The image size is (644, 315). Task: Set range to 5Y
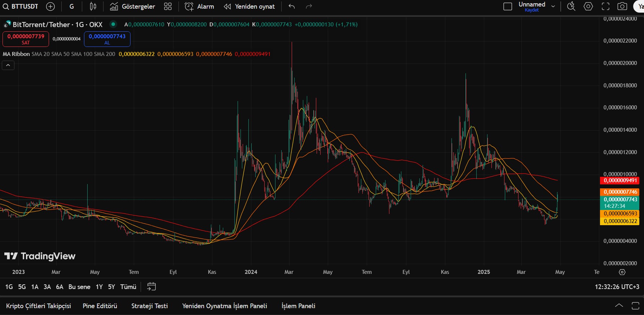tap(111, 287)
